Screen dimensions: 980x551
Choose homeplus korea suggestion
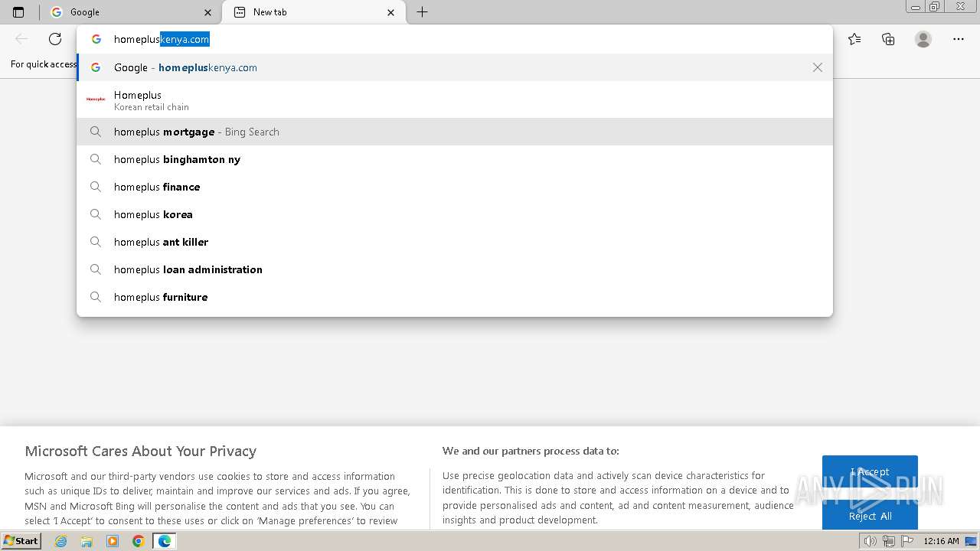click(455, 214)
